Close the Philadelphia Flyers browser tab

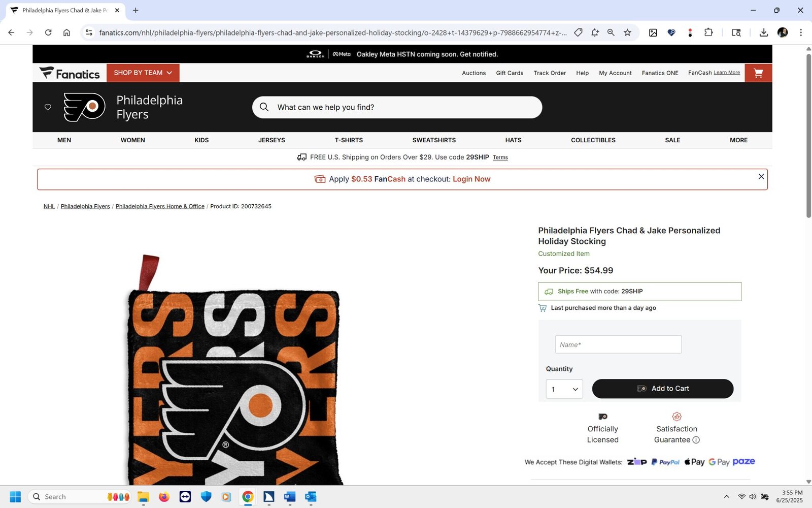click(117, 10)
